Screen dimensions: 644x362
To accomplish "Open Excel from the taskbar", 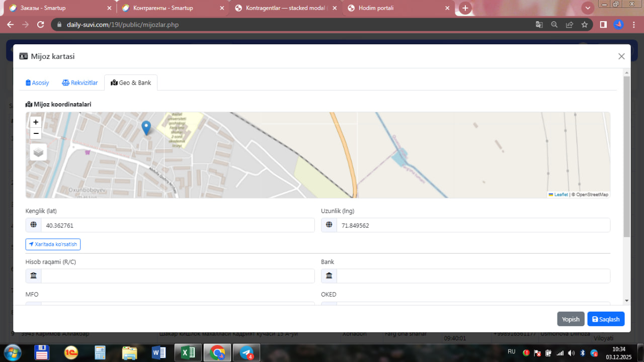I will coord(188,352).
